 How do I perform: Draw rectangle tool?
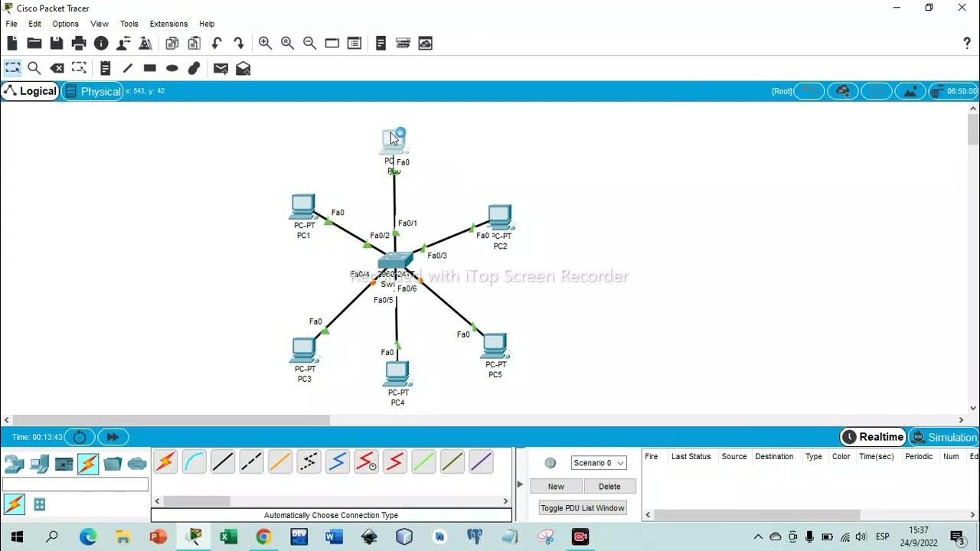pyautogui.click(x=150, y=68)
